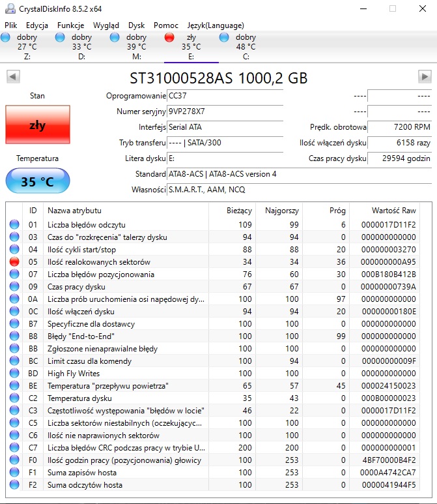
Task: Click blue status icon of attribute BE
Action: [x=14, y=385]
